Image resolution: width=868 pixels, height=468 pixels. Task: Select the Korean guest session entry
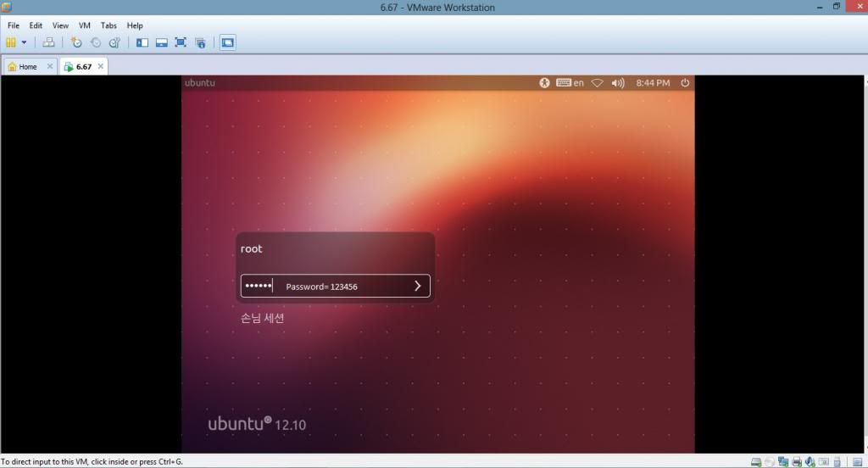tap(263, 318)
